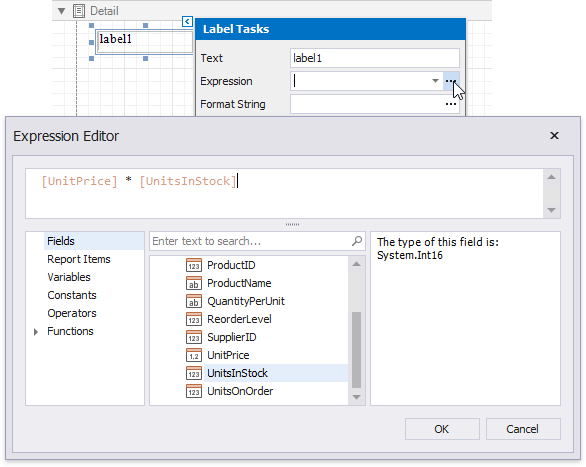Click the Text input in Label Tasks

click(375, 58)
